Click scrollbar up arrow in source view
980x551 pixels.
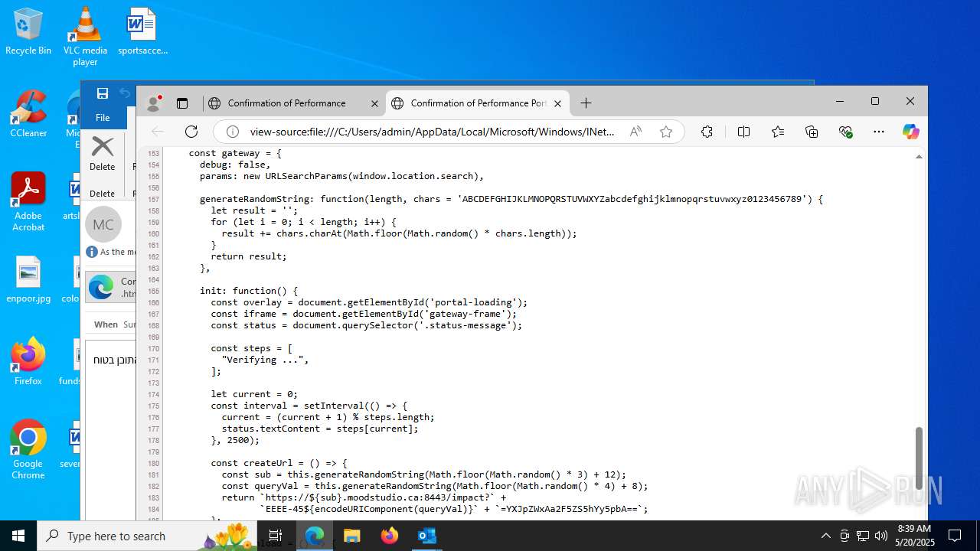(919, 157)
